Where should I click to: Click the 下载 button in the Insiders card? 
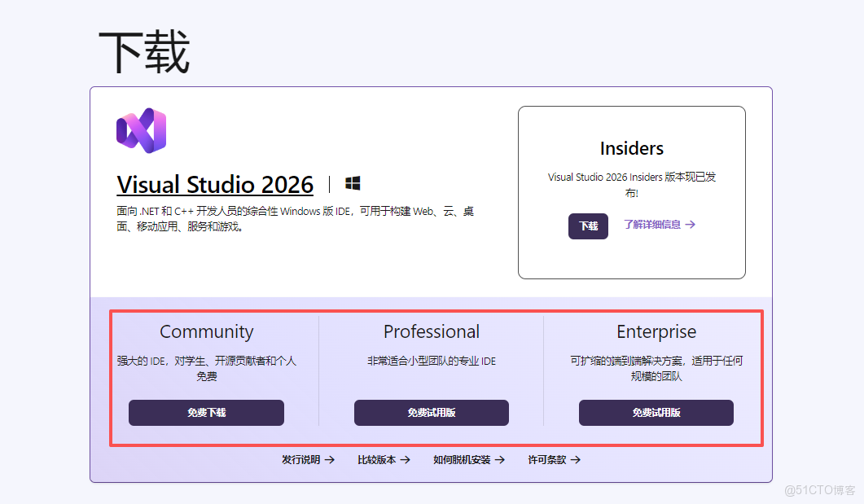click(588, 226)
